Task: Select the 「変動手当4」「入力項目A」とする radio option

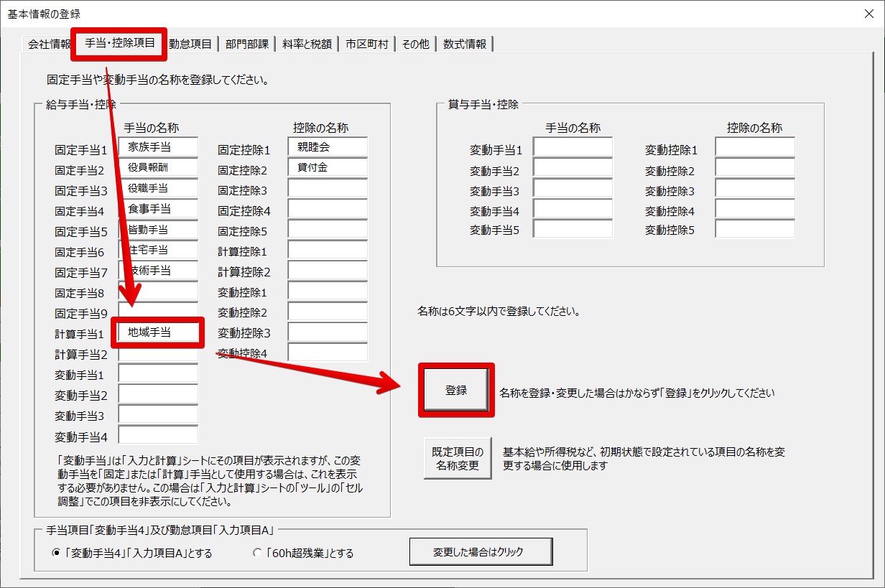Action: coord(57,554)
